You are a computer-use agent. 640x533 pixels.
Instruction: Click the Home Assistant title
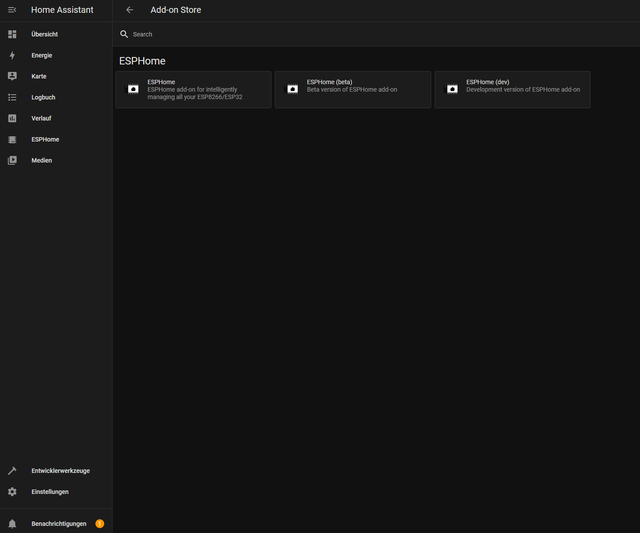[62, 10]
